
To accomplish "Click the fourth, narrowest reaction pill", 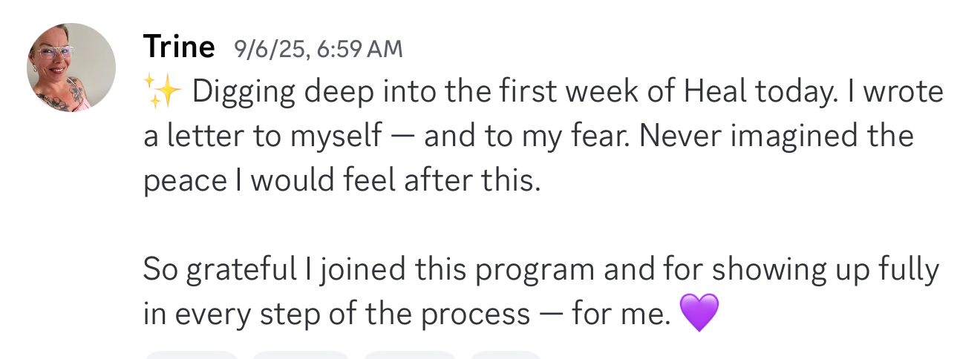I will [x=506, y=355].
